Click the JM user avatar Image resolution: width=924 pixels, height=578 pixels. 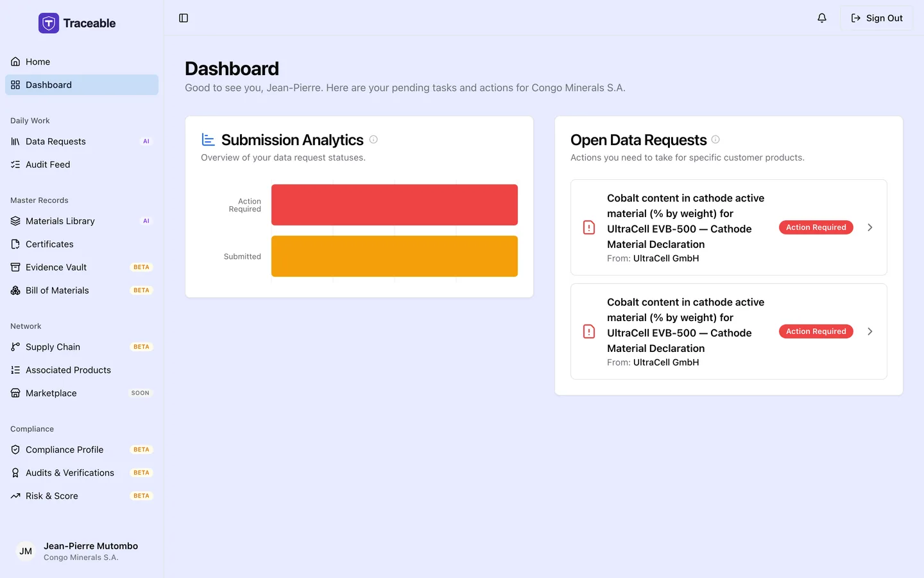pyautogui.click(x=26, y=551)
